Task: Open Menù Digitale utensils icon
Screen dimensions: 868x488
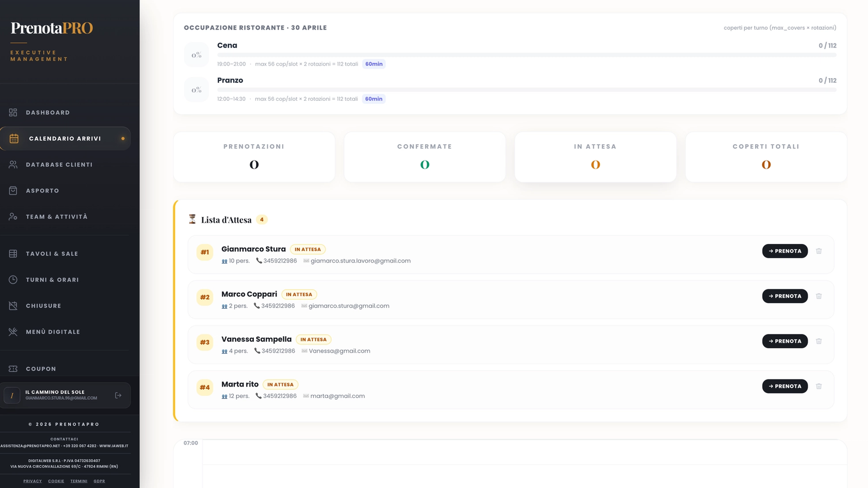Action: tap(13, 332)
